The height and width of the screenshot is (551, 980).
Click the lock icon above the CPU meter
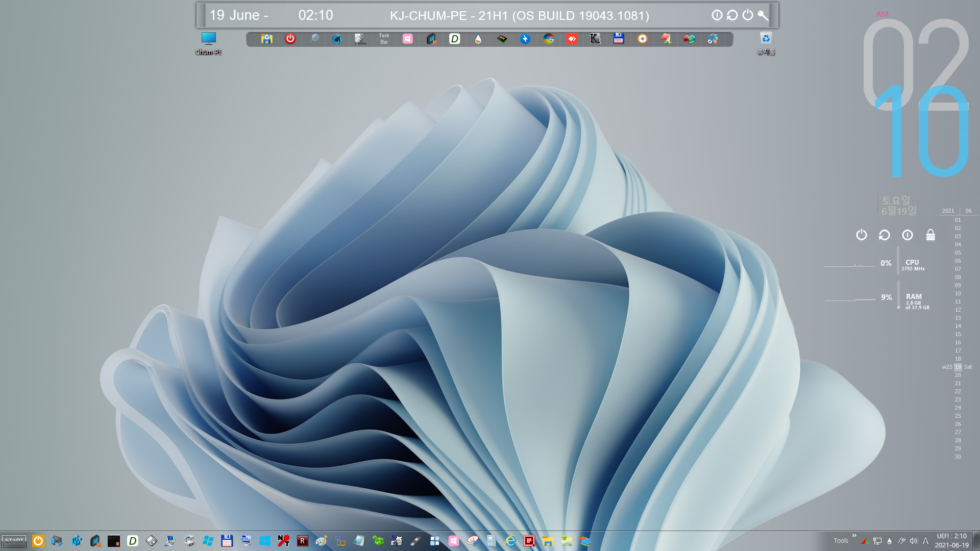[930, 235]
